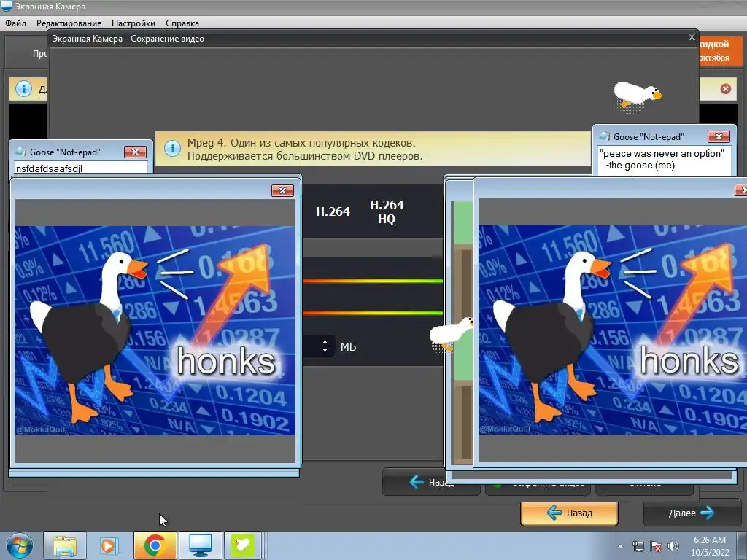747x560 pixels.
Task: Click the Далее button
Action: (x=692, y=513)
